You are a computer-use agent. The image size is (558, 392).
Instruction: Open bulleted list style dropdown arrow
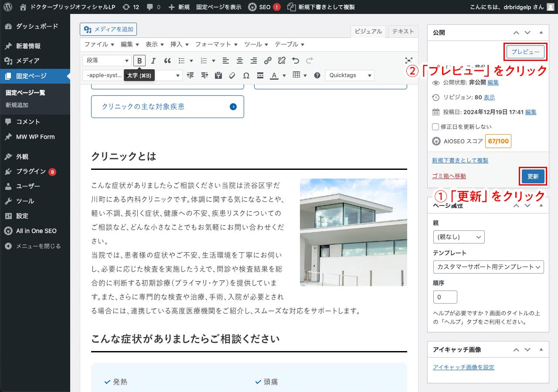(x=191, y=61)
